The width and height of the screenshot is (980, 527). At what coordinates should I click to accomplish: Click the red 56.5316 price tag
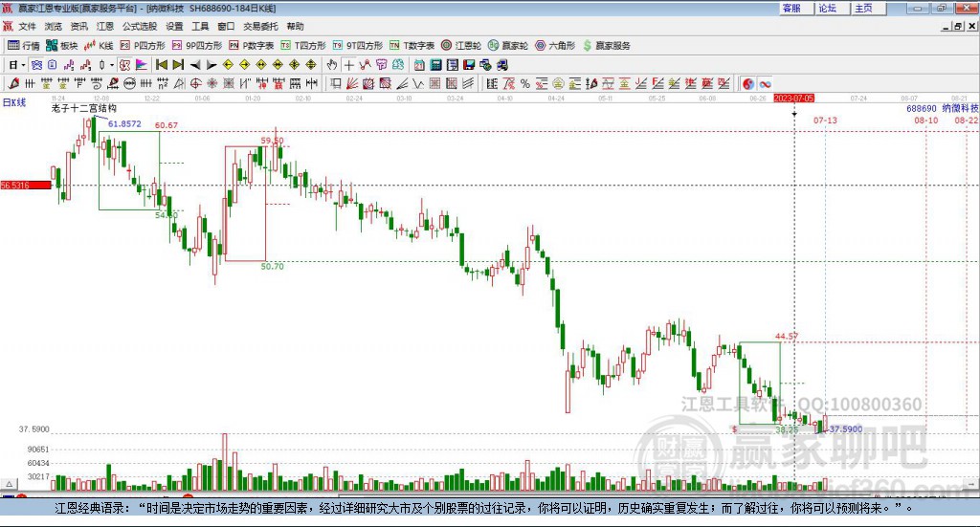(26, 185)
